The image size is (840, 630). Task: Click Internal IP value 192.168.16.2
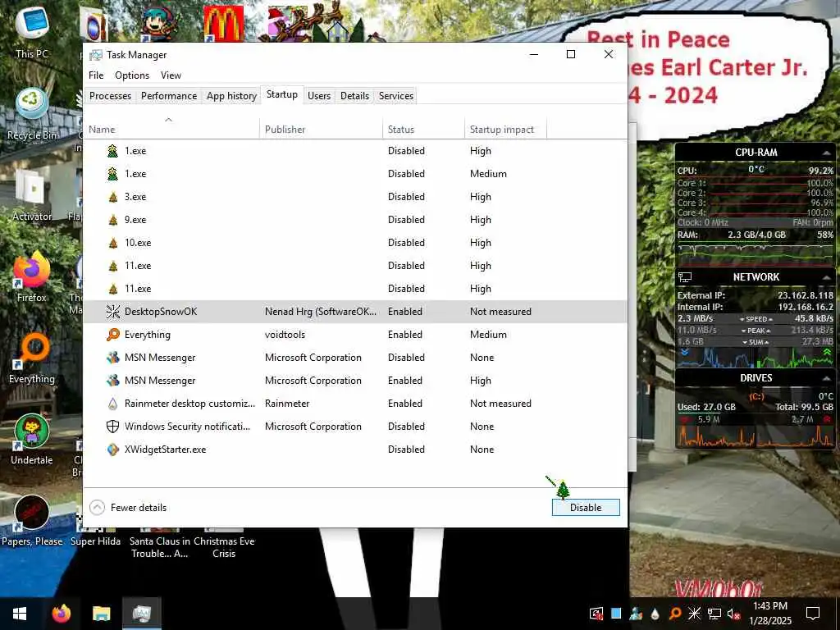coord(806,307)
